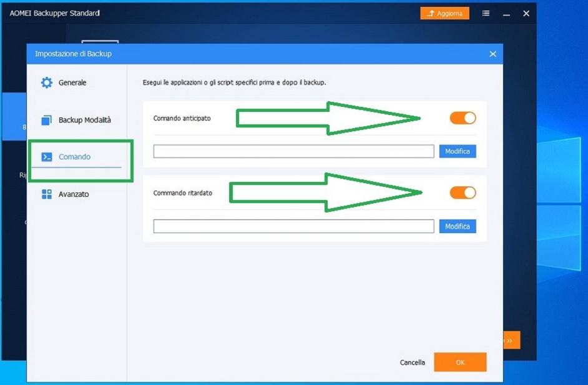Click the Comando terminal icon
The image size is (588, 385).
46,157
